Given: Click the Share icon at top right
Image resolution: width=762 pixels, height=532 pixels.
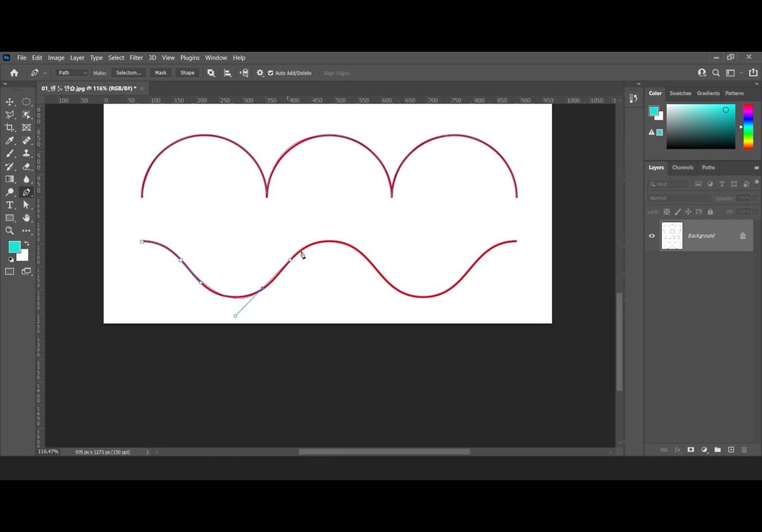Looking at the screenshot, I should point(753,73).
